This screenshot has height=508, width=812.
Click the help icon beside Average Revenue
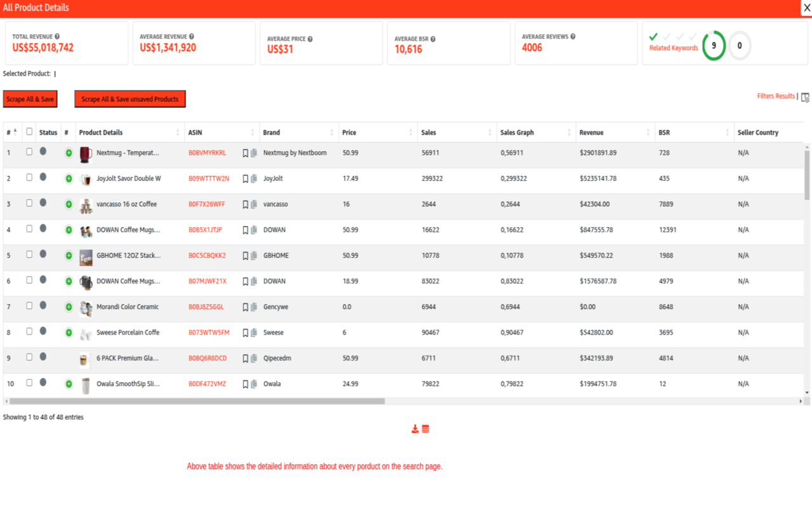192,37
